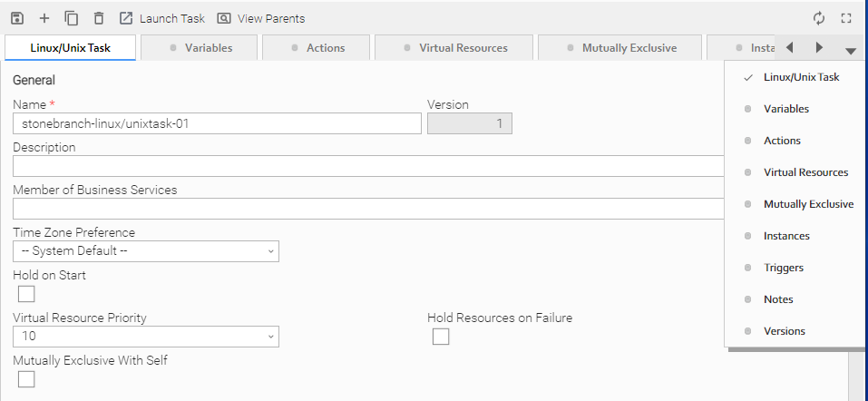Image resolution: width=868 pixels, height=401 pixels.
Task: Click the Delete trash can icon
Action: pyautogui.click(x=99, y=18)
